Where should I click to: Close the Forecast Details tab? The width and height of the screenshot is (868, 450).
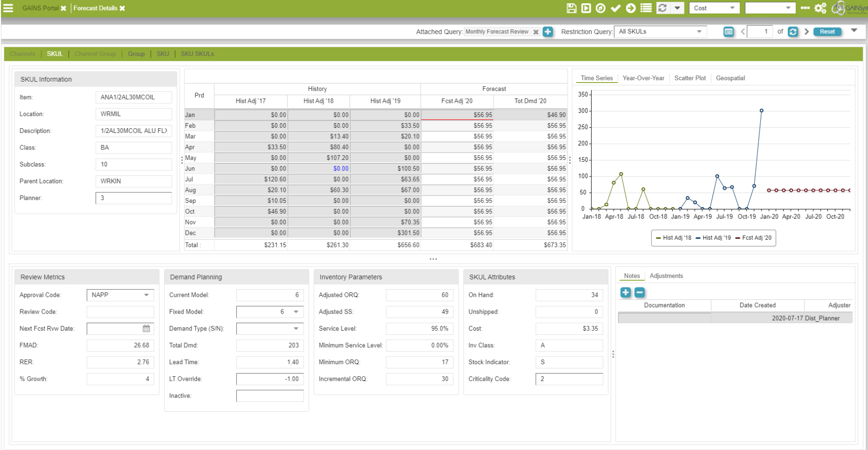[122, 8]
